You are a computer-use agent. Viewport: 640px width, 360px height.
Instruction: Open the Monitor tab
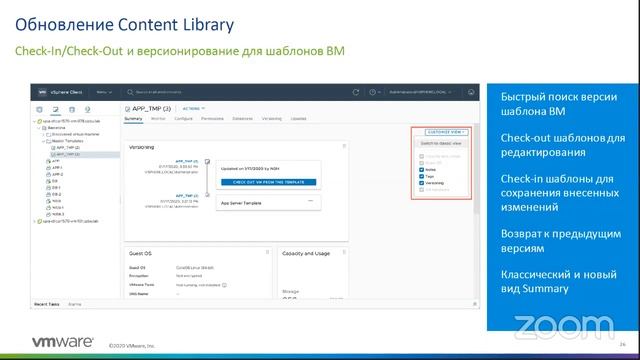tap(158, 119)
